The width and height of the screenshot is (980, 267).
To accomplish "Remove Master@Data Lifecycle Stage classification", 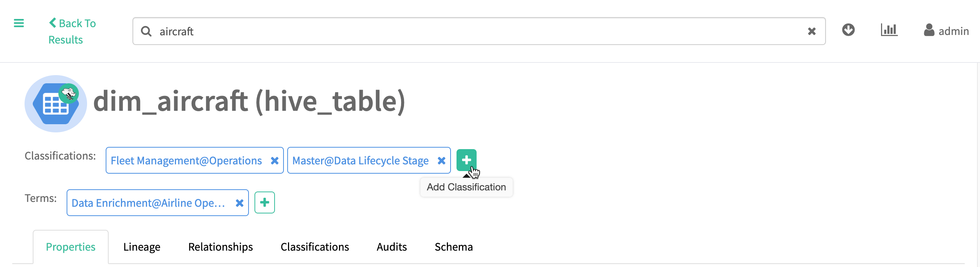I will pos(441,161).
